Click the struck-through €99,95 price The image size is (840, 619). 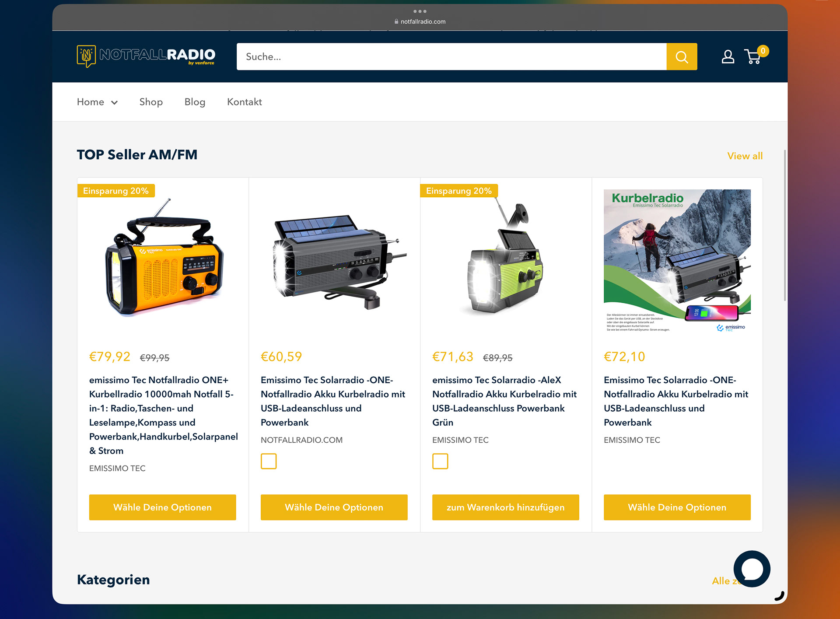[154, 358]
